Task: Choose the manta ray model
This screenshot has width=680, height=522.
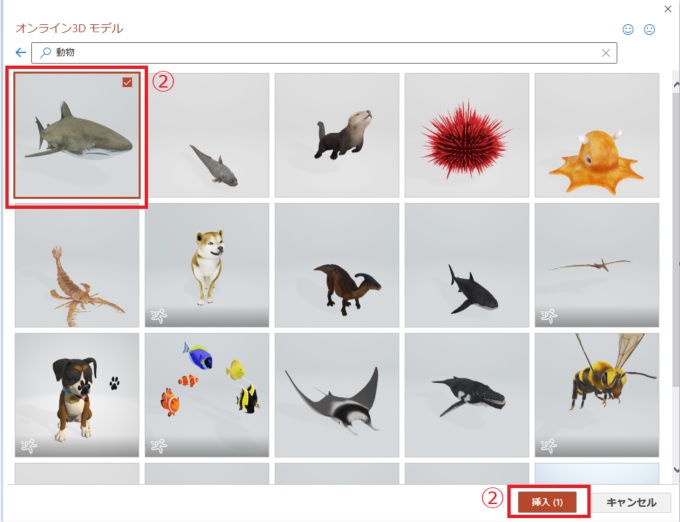Action: click(x=337, y=395)
